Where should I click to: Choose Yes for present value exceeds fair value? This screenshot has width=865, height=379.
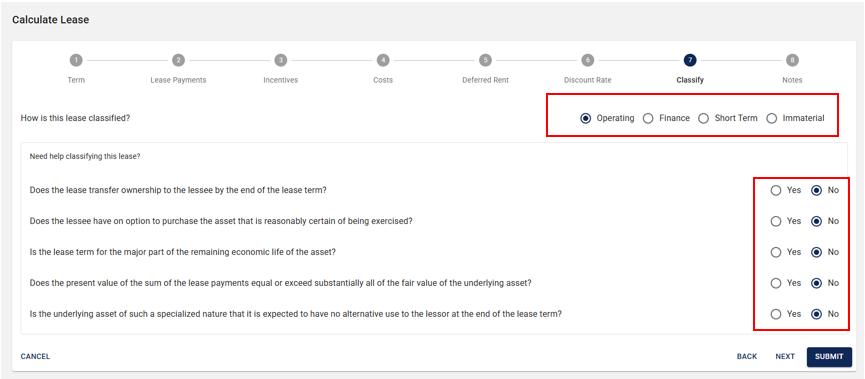(776, 283)
